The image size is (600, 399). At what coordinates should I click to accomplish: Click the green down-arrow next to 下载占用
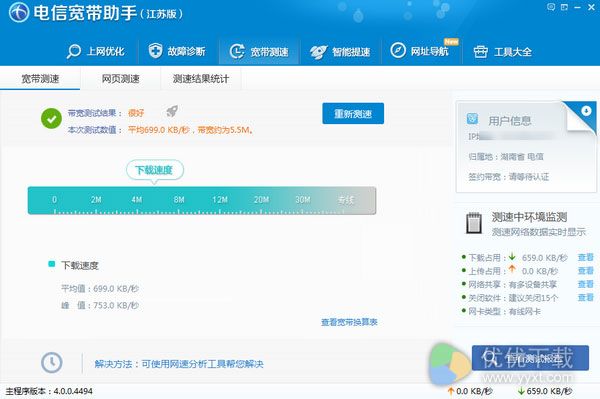(x=512, y=257)
